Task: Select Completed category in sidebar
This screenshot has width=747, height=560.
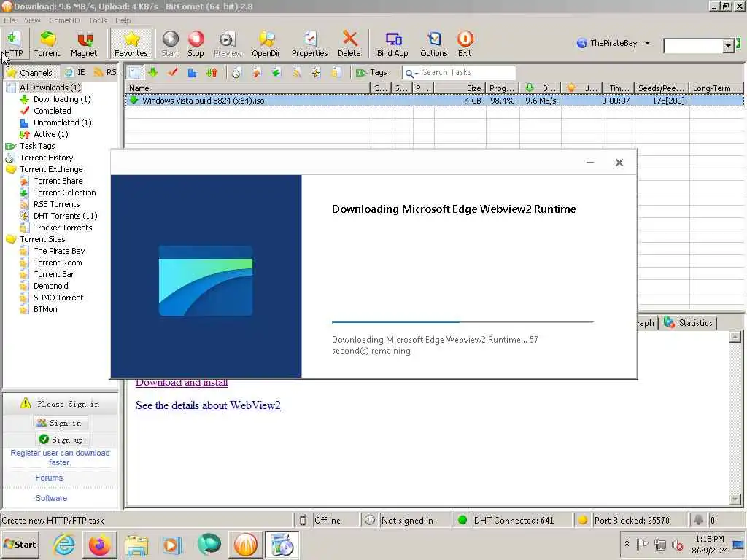Action: tap(53, 111)
